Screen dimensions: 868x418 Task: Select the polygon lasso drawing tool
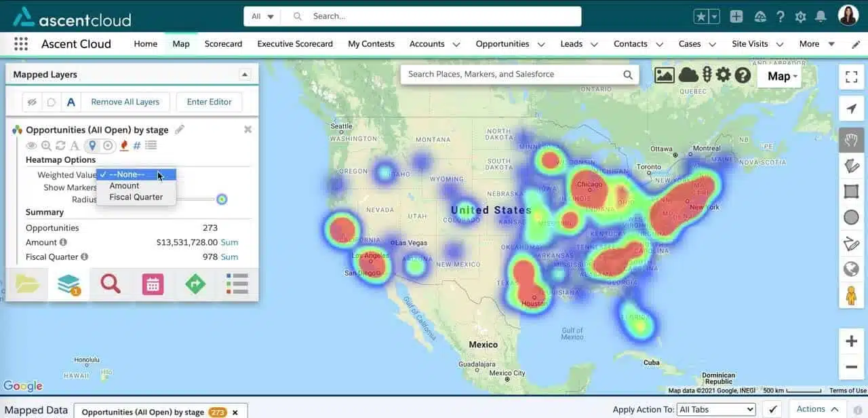tap(851, 166)
